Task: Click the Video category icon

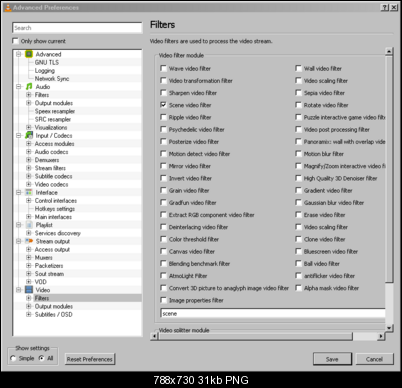Action: click(29, 290)
